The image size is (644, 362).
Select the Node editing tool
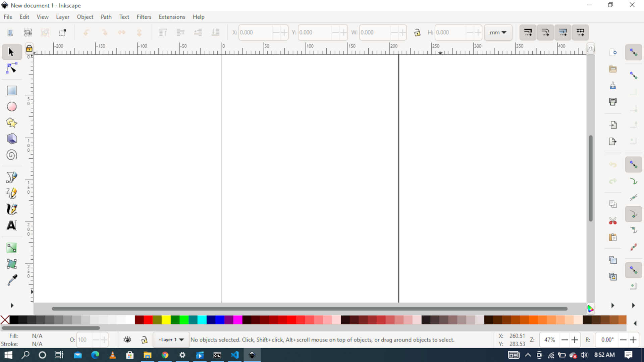tap(11, 68)
